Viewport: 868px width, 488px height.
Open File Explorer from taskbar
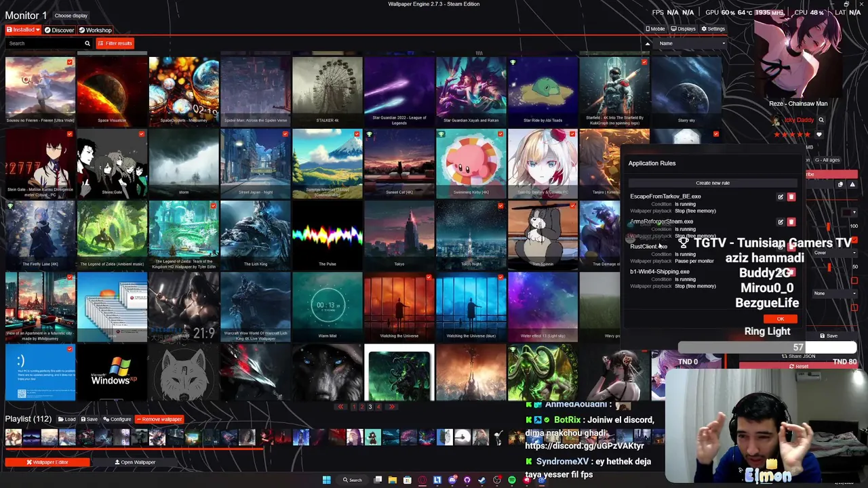pyautogui.click(x=392, y=480)
